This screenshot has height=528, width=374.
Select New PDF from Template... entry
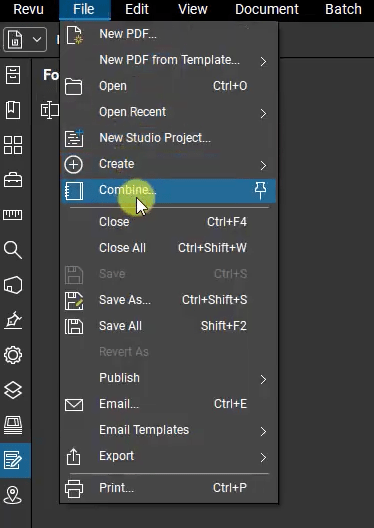click(169, 60)
